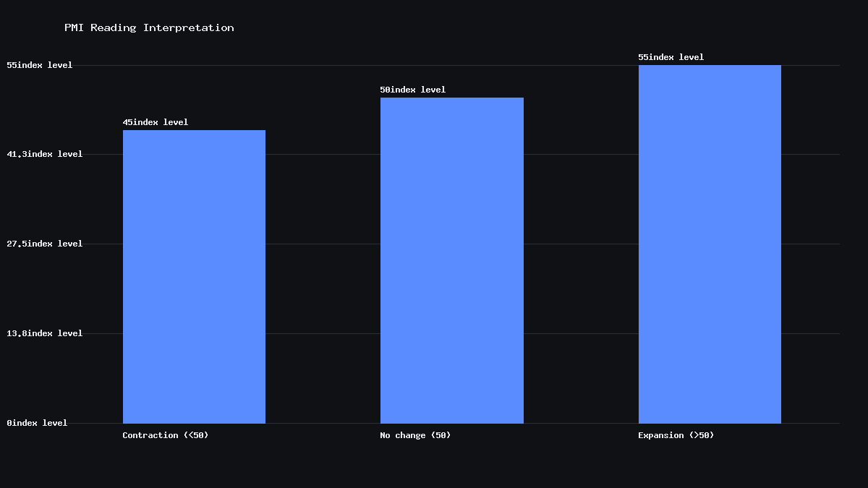This screenshot has width=868, height=488.
Task: Click the Contraction (<50) category label
Action: pos(166,435)
